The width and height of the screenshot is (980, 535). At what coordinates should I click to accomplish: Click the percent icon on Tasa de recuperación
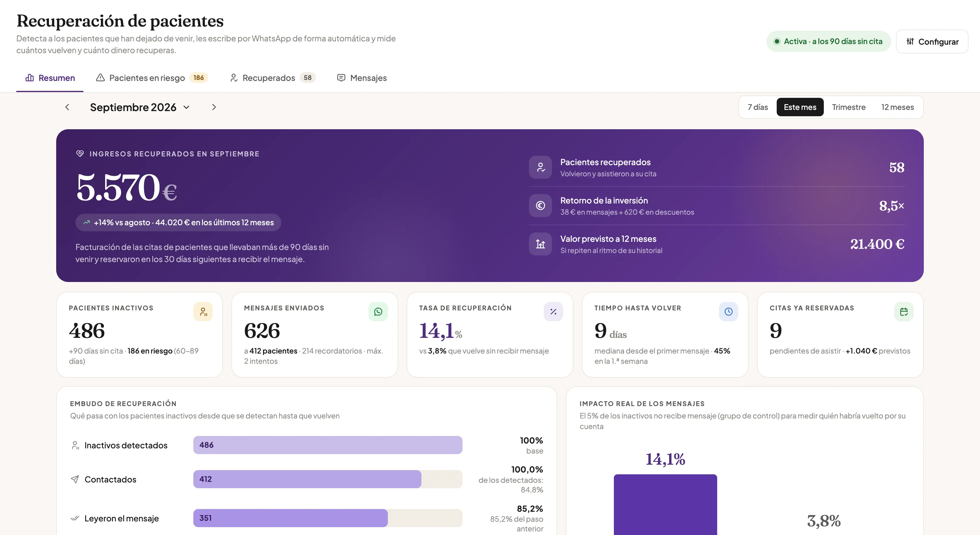553,312
